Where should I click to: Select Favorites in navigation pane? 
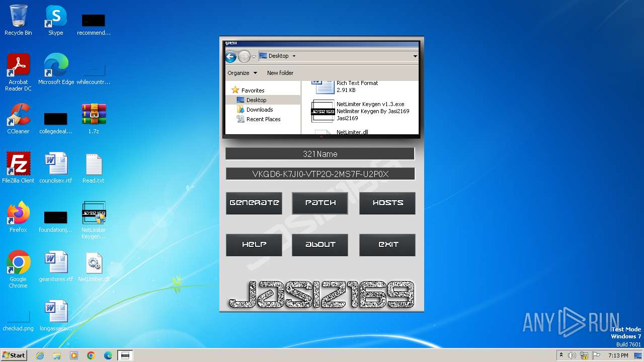coord(253,90)
